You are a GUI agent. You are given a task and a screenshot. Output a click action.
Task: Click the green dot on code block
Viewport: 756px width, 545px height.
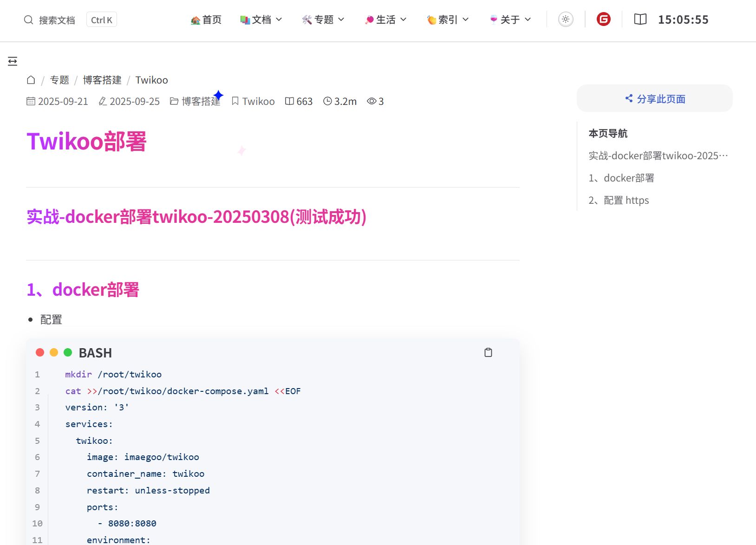coord(68,353)
